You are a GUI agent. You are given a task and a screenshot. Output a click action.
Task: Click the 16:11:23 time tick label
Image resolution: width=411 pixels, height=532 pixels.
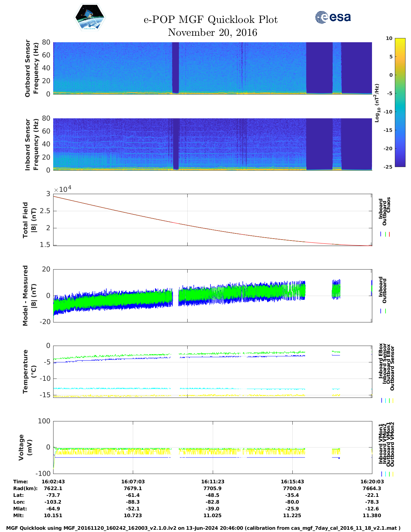pyautogui.click(x=212, y=481)
